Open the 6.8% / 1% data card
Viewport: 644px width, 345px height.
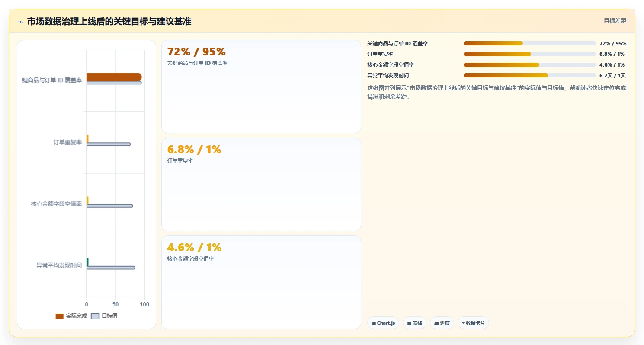click(261, 184)
